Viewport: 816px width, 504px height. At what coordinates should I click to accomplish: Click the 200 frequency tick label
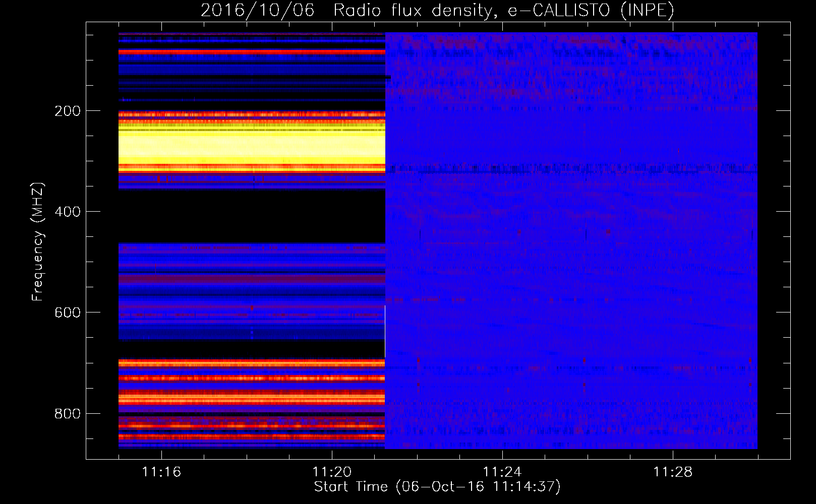point(68,111)
